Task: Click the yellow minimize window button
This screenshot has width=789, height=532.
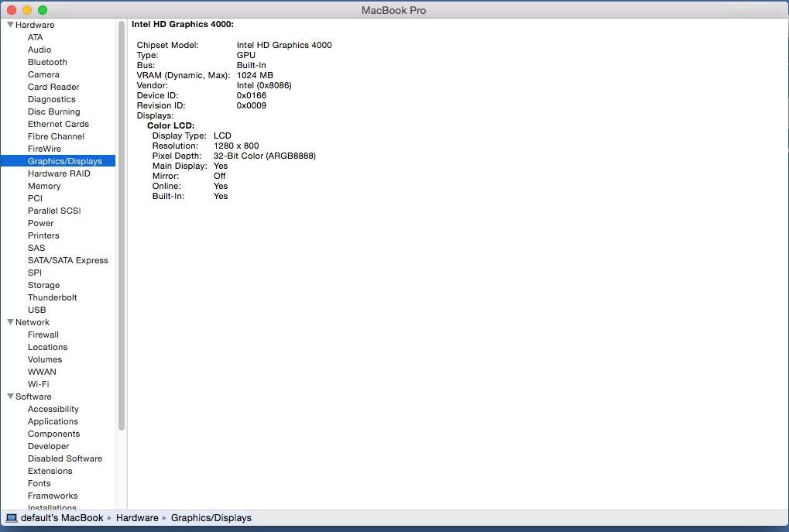Action: [x=27, y=10]
